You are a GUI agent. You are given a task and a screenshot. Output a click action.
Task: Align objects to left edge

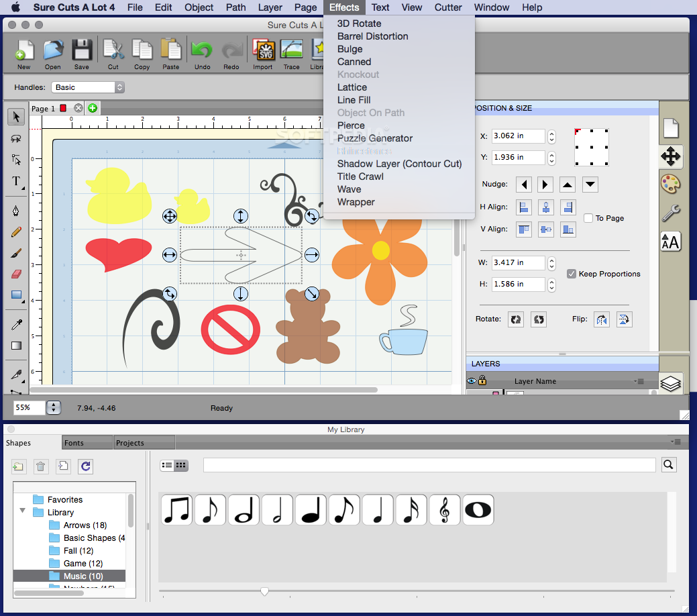pyautogui.click(x=524, y=207)
